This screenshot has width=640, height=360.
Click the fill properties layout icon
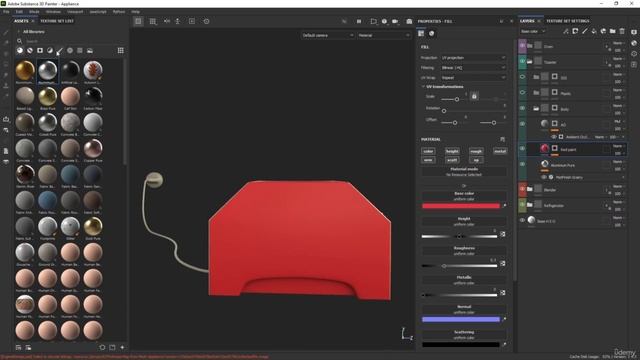coord(421,33)
